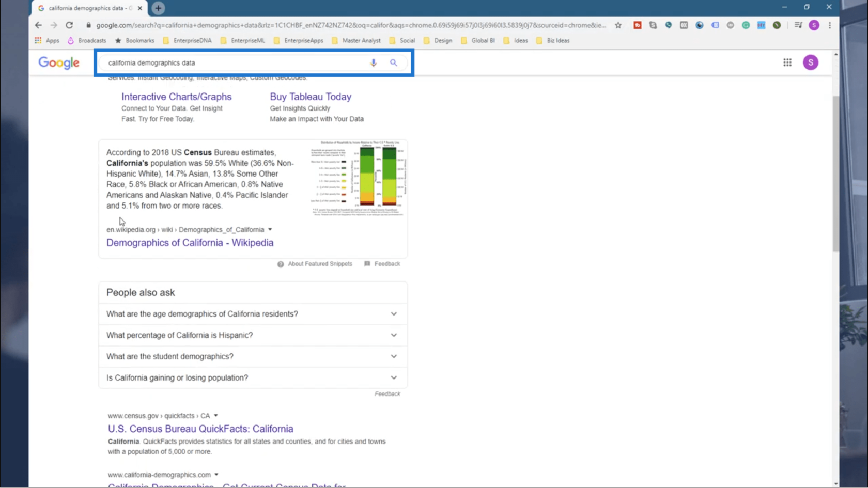Expand What percentage of California is Hispanic

(x=253, y=335)
